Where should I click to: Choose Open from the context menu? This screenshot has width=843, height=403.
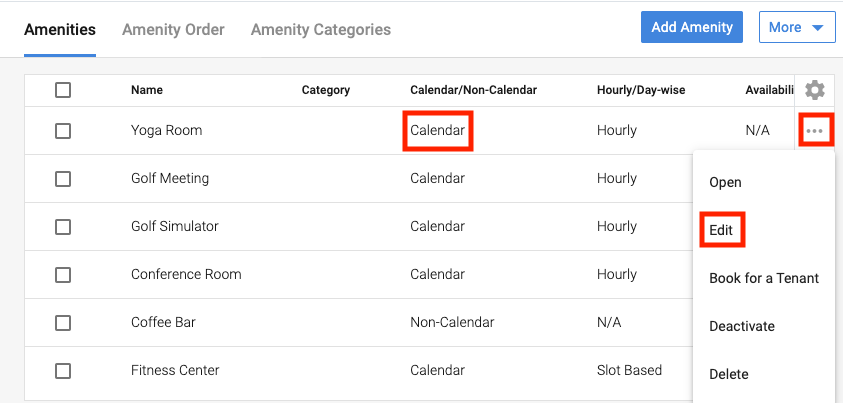(x=725, y=182)
